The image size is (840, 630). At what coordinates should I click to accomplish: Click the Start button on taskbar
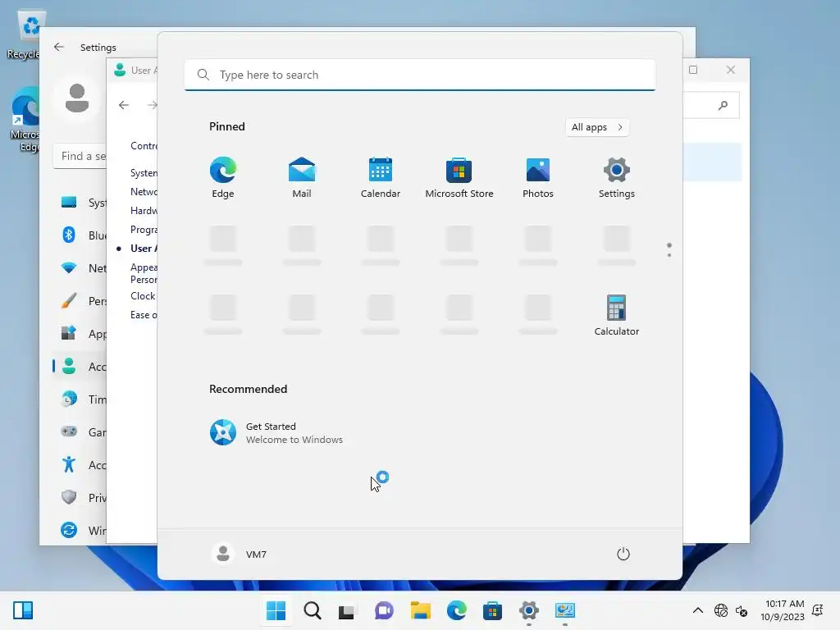[x=276, y=610]
